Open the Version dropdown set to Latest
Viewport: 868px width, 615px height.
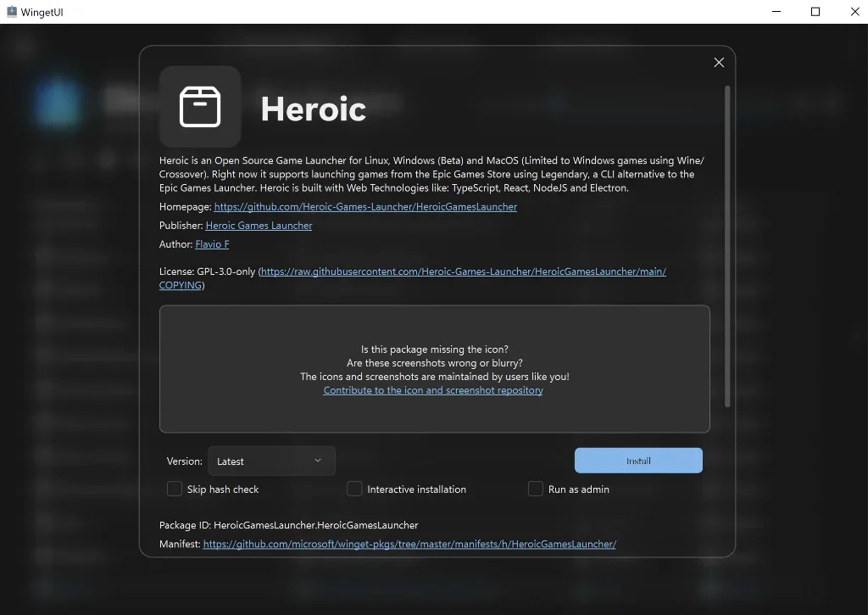tap(271, 461)
